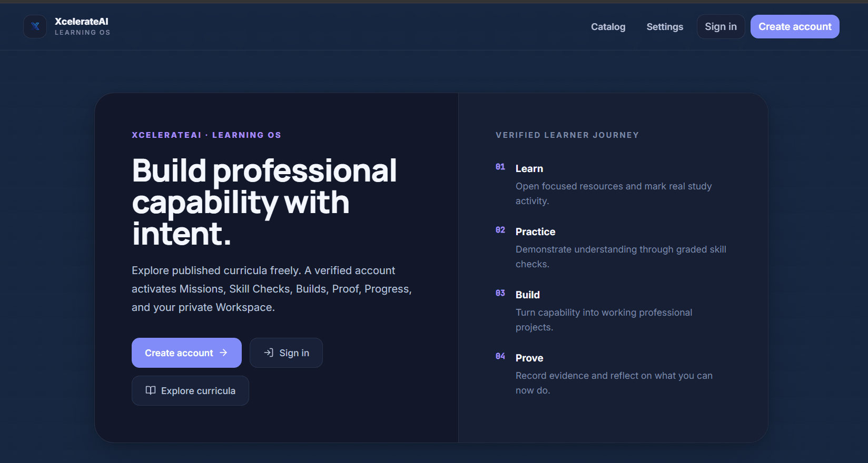
Task: Click the arrow icon on Create account
Action: [x=223, y=353]
